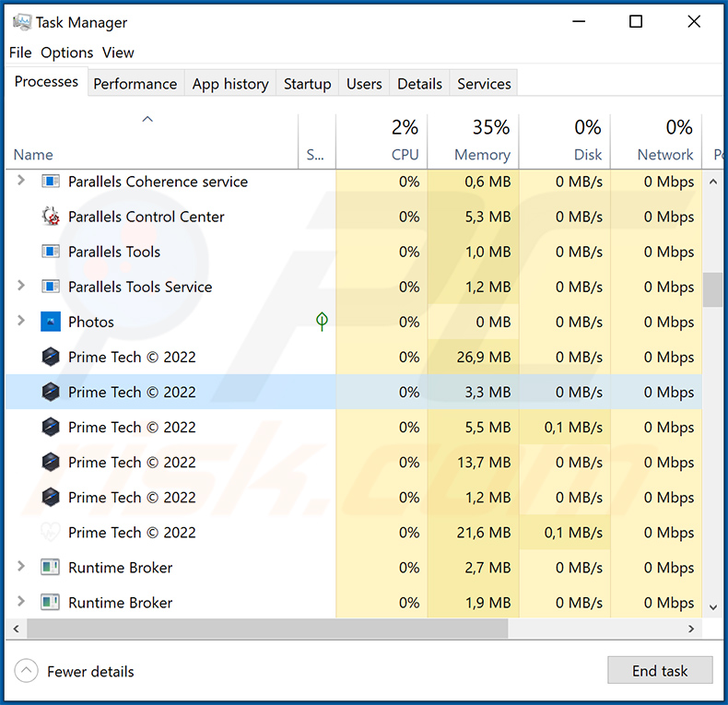Expand the Parallels Coherence service group
The height and width of the screenshot is (705, 728).
pyautogui.click(x=21, y=182)
